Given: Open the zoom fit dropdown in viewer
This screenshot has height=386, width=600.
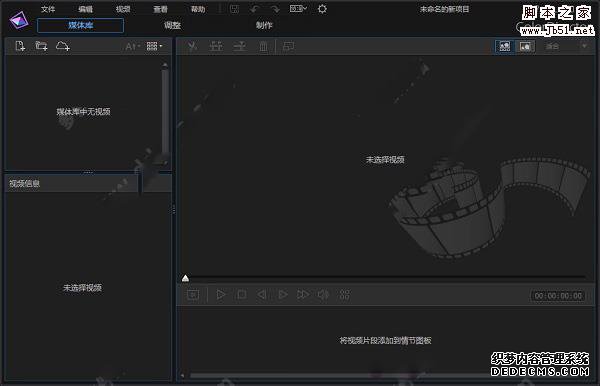Looking at the screenshot, I should coord(566,46).
